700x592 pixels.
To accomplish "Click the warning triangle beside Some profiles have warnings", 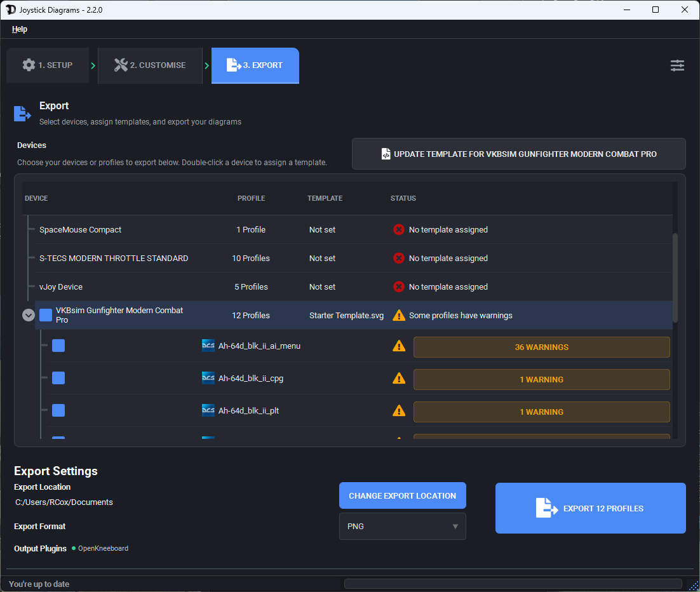I will pyautogui.click(x=399, y=315).
